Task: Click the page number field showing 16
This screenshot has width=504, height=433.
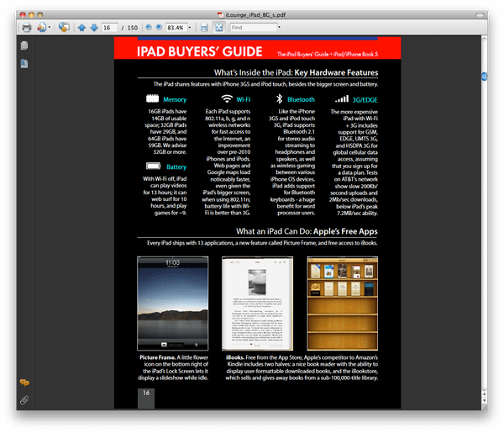Action: (109, 28)
